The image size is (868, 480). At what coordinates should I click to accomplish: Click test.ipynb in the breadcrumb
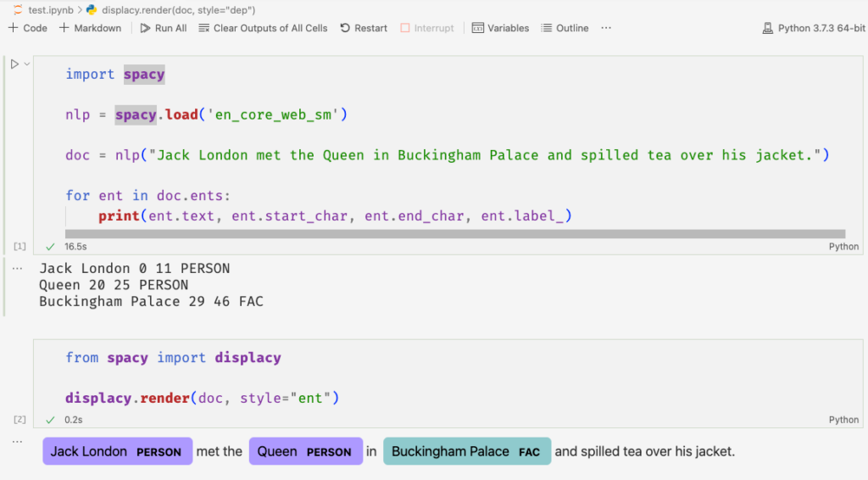tap(49, 9)
